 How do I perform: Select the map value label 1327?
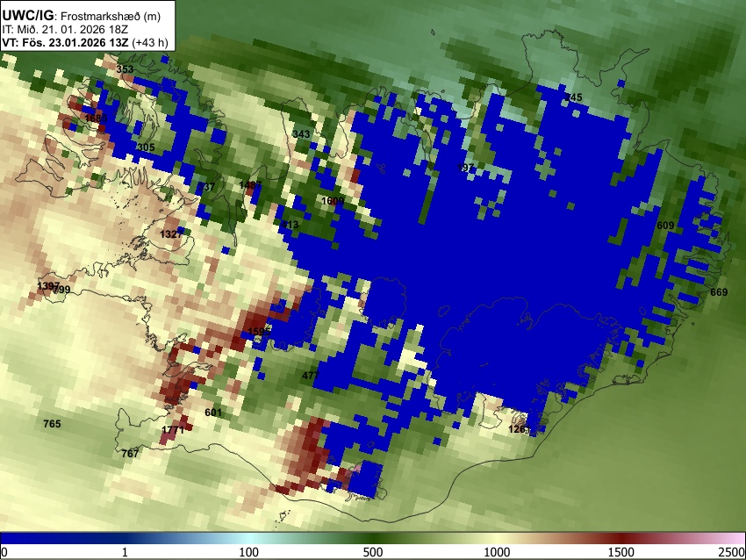coord(171,234)
